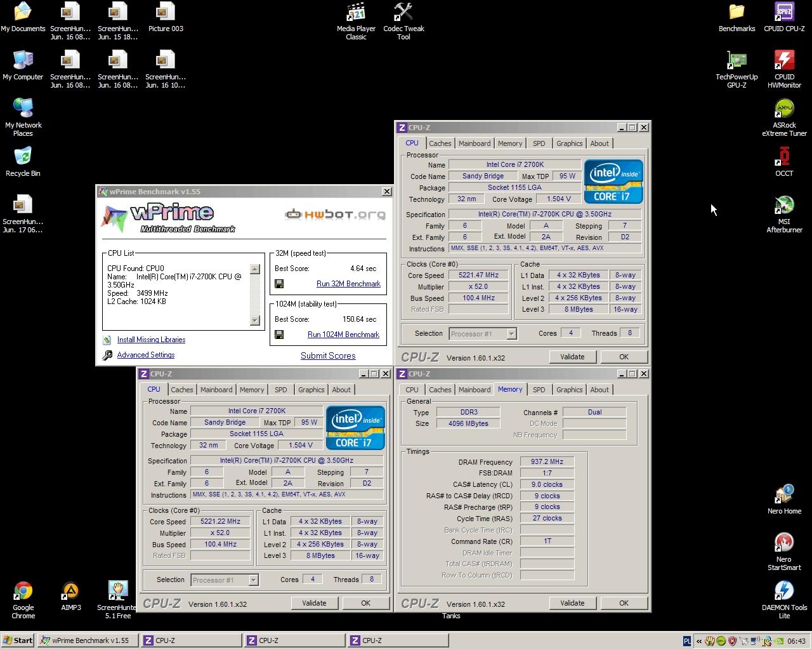
Task: Launch TechPowerUp GPU-Z shortcut
Action: click(737, 70)
